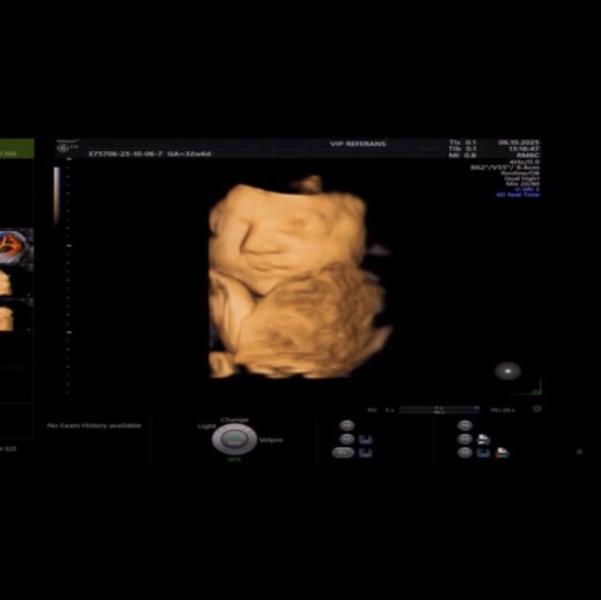
Task: Click the left middle round button
Action: click(x=347, y=439)
